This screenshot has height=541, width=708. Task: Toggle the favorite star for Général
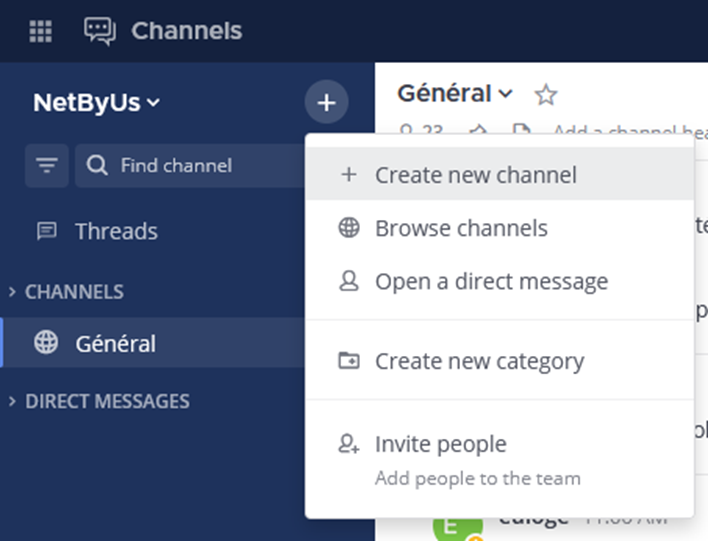point(546,95)
